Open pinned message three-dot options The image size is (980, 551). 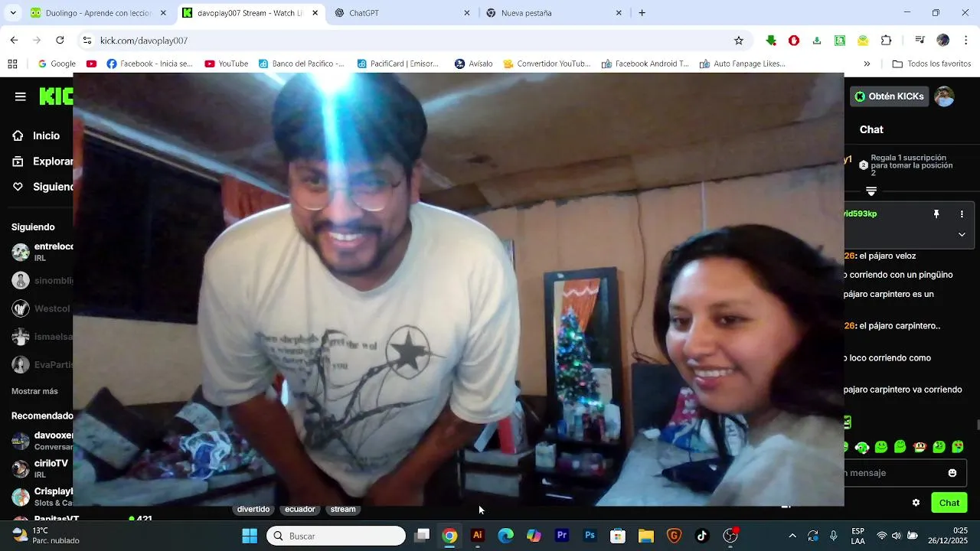(x=962, y=214)
